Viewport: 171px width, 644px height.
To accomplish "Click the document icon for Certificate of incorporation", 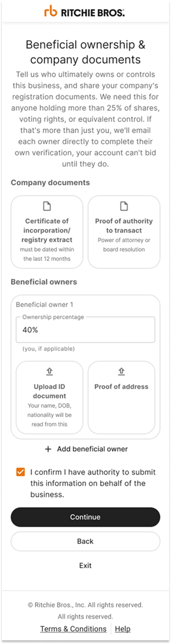I will [47, 206].
